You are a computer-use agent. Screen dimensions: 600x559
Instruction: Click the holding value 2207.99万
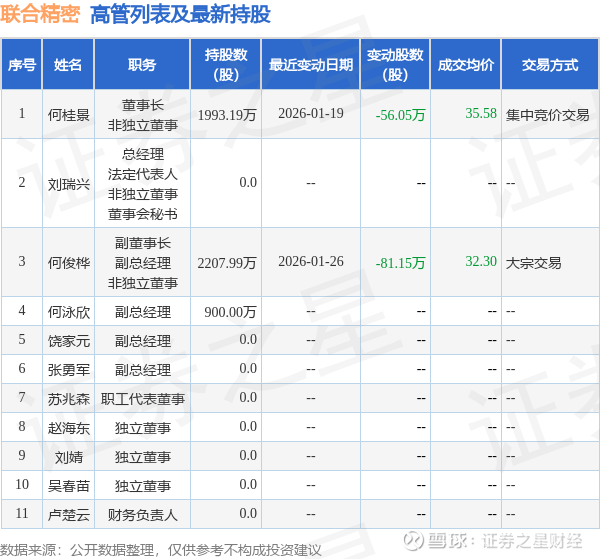(x=227, y=263)
